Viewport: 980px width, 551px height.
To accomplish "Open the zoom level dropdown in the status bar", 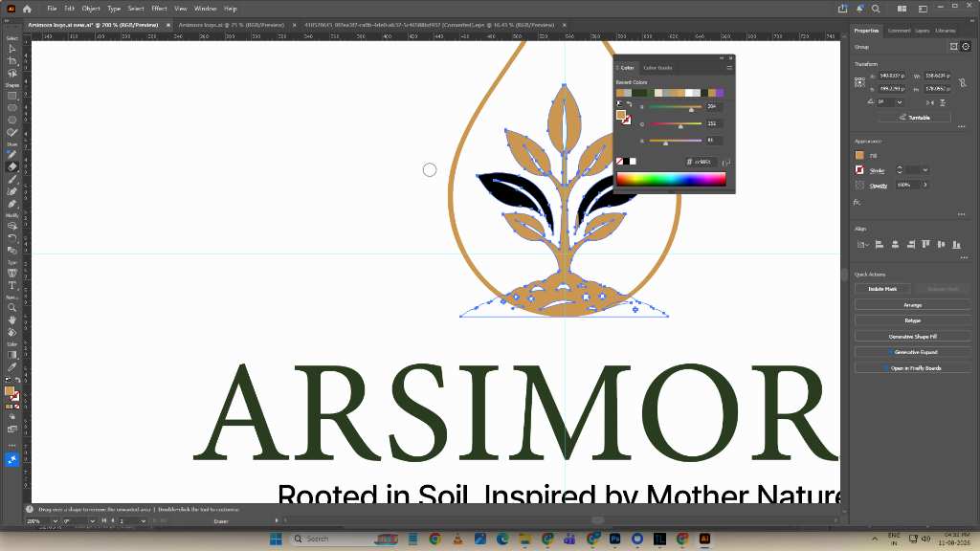I will click(55, 521).
